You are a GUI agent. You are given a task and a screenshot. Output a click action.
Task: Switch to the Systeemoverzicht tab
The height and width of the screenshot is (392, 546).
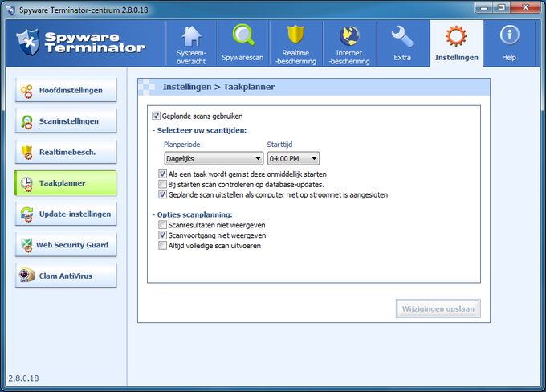coord(192,43)
